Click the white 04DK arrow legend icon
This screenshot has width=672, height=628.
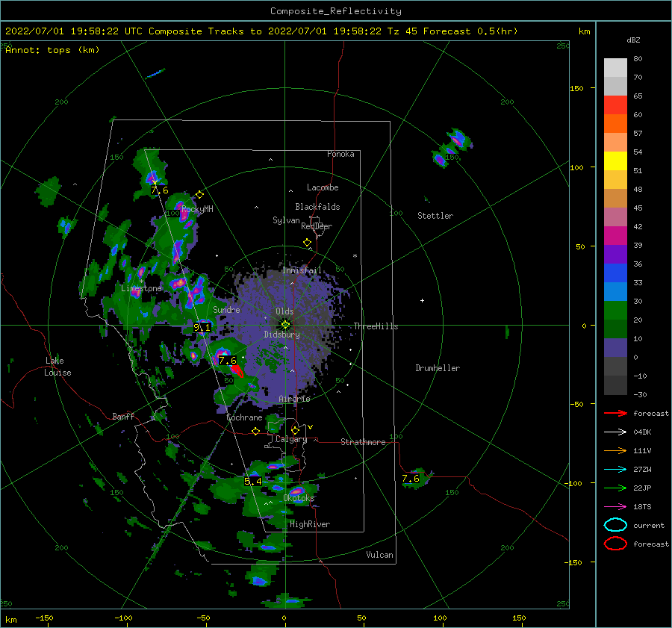(x=615, y=432)
